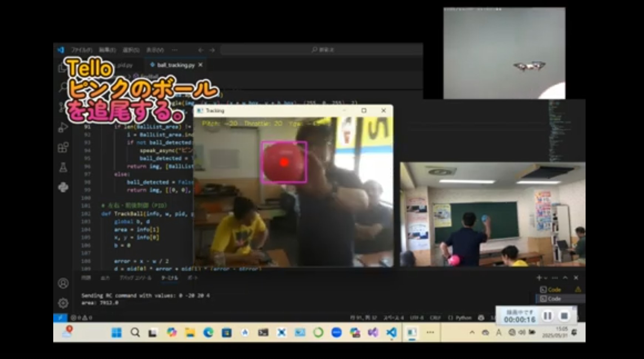
Task: Click the remote window status bar button
Action: pyautogui.click(x=60, y=318)
